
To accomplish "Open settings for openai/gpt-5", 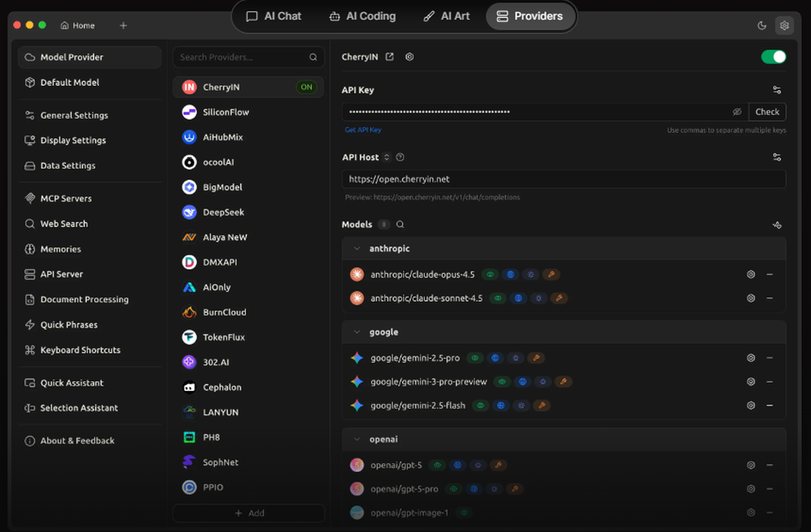I will [750, 466].
